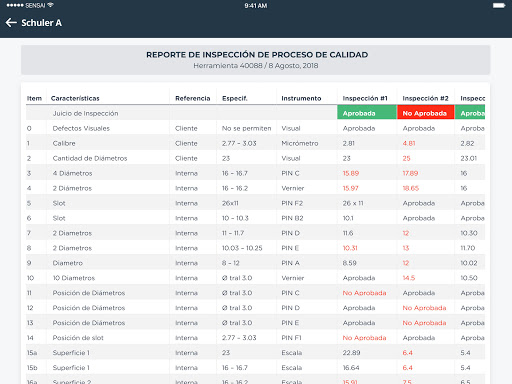This screenshot has width=512, height=384.
Task: Select the Posición de slot row
Action: pyautogui.click(x=255, y=338)
